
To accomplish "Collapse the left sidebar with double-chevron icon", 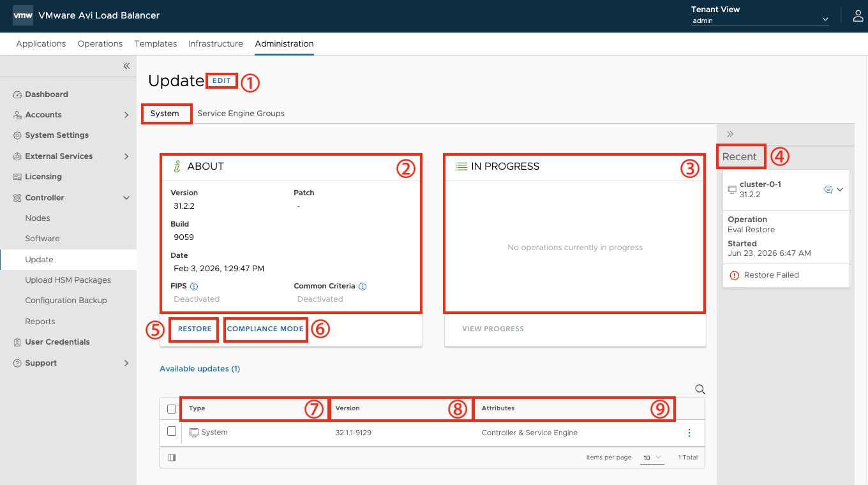I will tap(126, 66).
